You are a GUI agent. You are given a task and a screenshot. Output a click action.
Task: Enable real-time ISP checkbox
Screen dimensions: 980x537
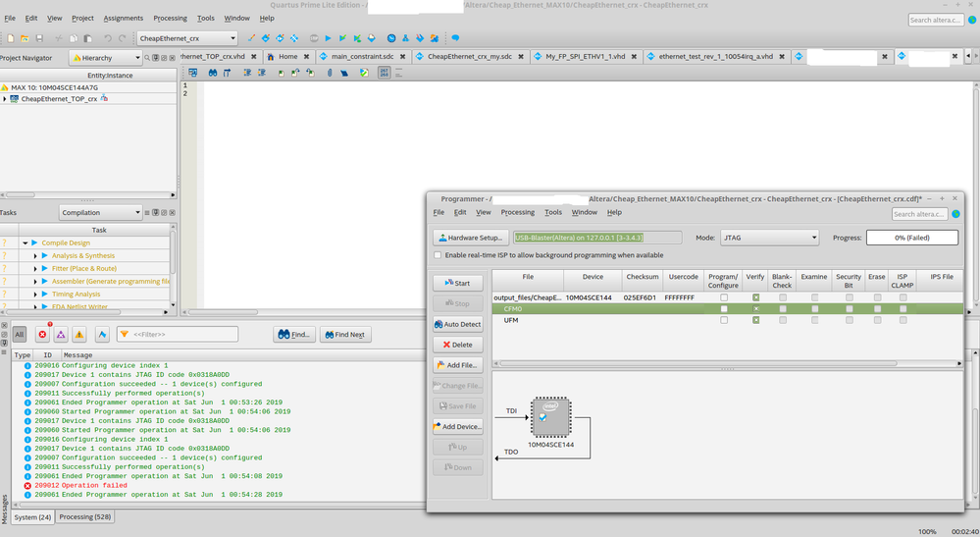coord(438,255)
